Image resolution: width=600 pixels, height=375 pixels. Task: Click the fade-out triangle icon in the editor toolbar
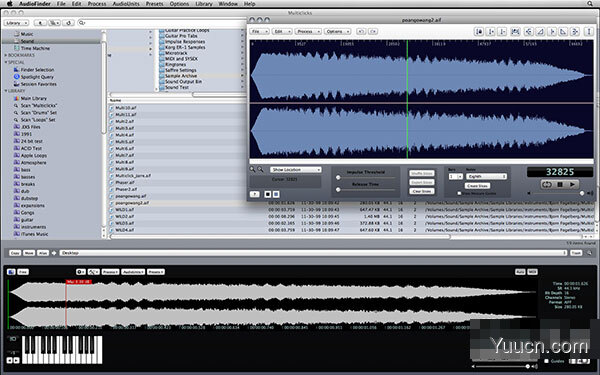coord(563,32)
